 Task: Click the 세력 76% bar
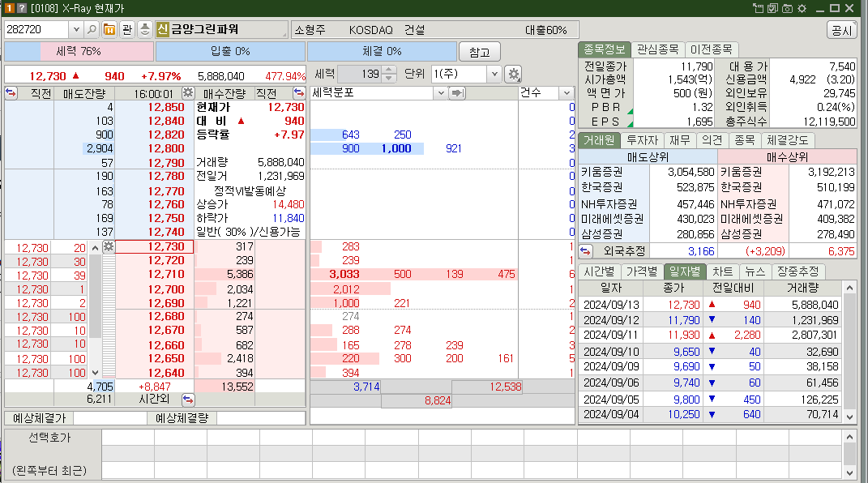(x=79, y=51)
